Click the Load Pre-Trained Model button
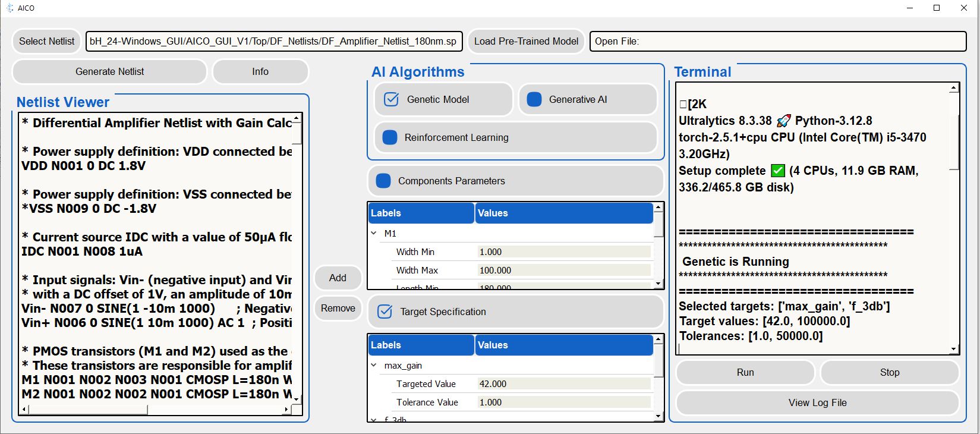Image resolution: width=980 pixels, height=434 pixels. pyautogui.click(x=526, y=41)
